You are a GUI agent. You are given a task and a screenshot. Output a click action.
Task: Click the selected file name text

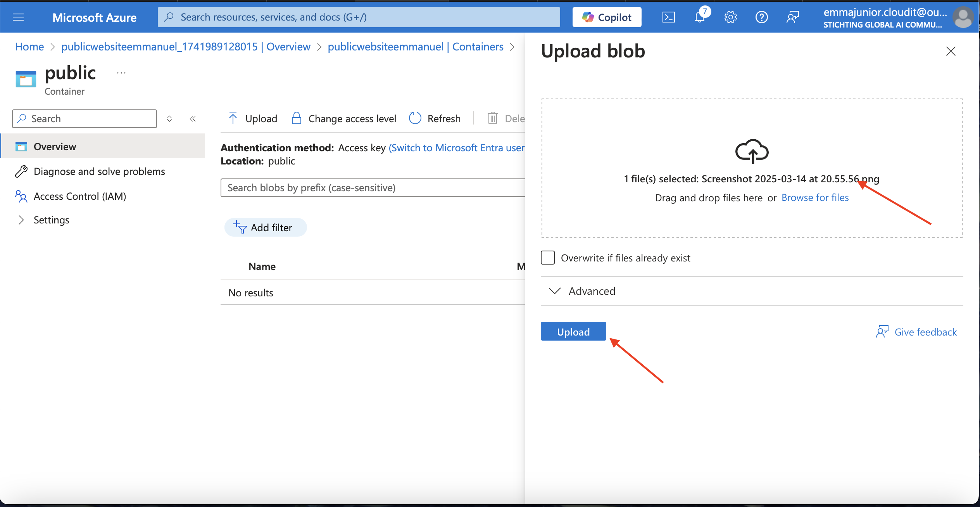click(790, 179)
